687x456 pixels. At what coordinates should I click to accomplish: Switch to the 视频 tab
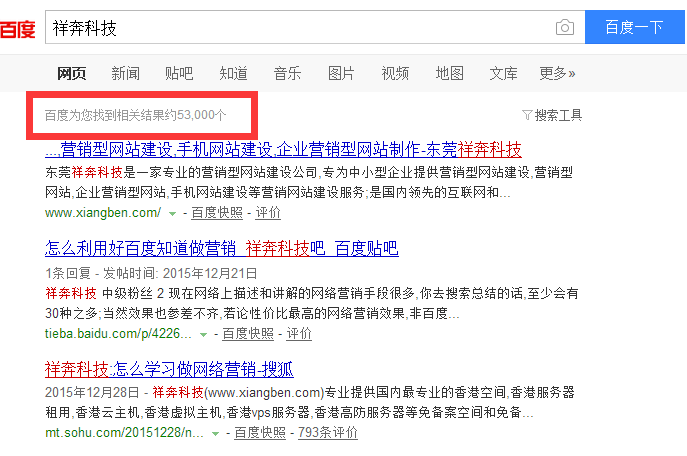point(395,73)
